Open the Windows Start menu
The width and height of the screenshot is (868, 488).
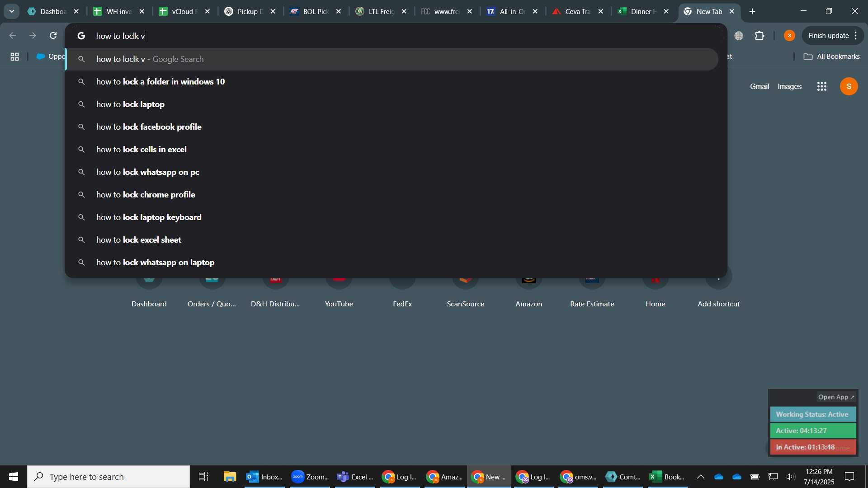[x=14, y=477]
